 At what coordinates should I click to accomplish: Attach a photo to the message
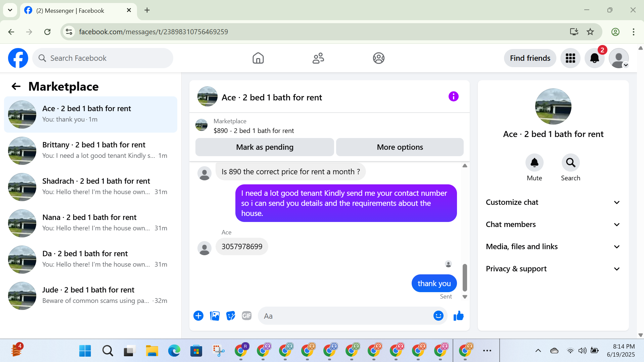(215, 316)
